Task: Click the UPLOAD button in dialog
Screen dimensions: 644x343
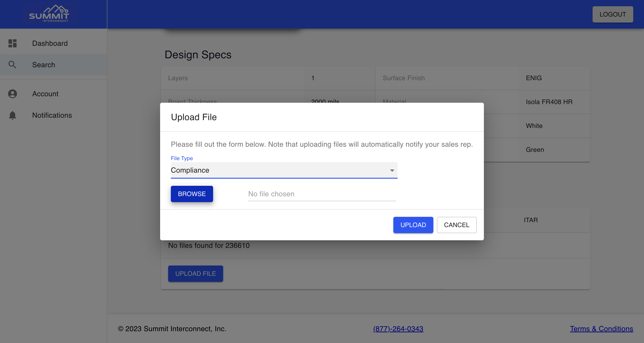Action: (413, 225)
